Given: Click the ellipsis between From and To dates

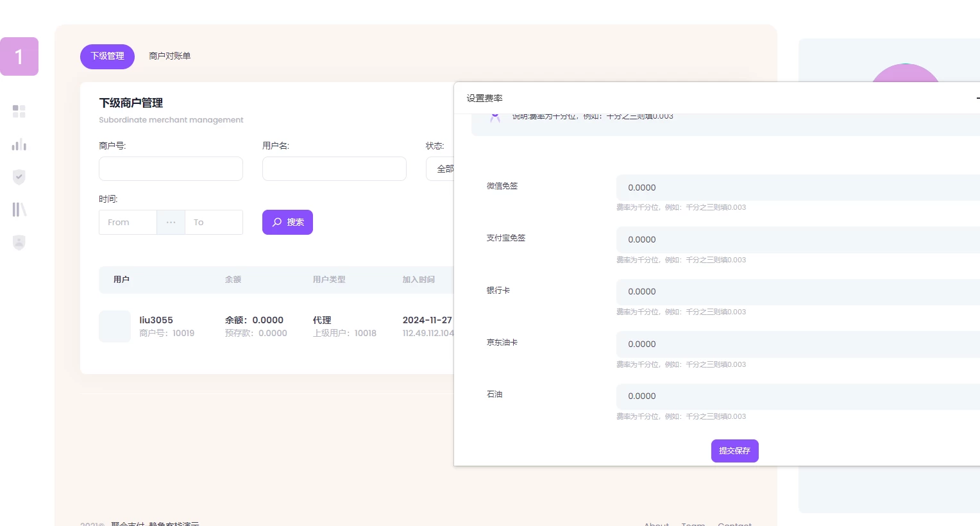Looking at the screenshot, I should point(171,222).
